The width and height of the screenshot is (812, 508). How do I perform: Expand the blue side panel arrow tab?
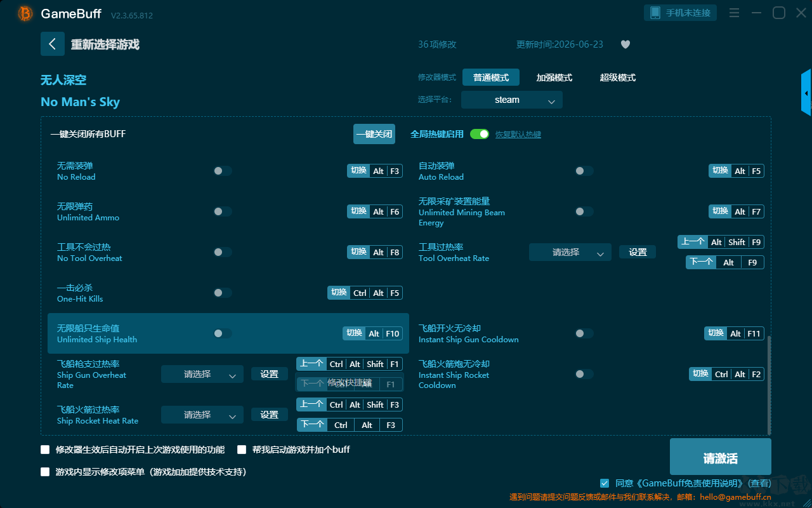[x=806, y=93]
